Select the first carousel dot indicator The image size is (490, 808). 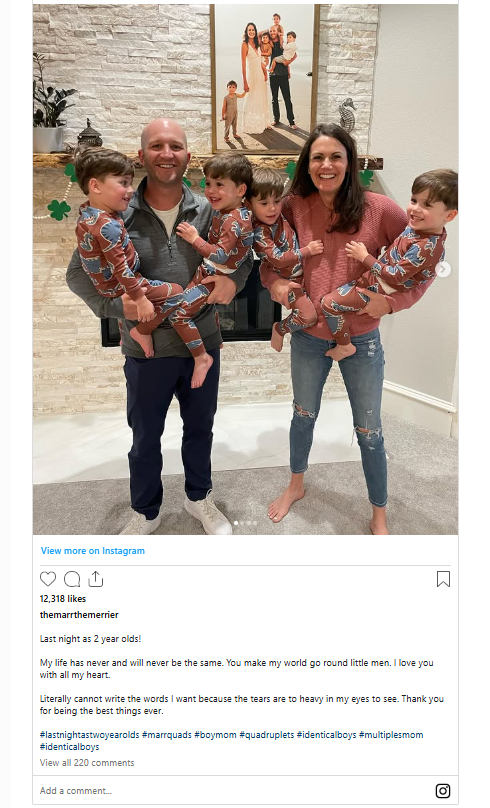tap(236, 523)
